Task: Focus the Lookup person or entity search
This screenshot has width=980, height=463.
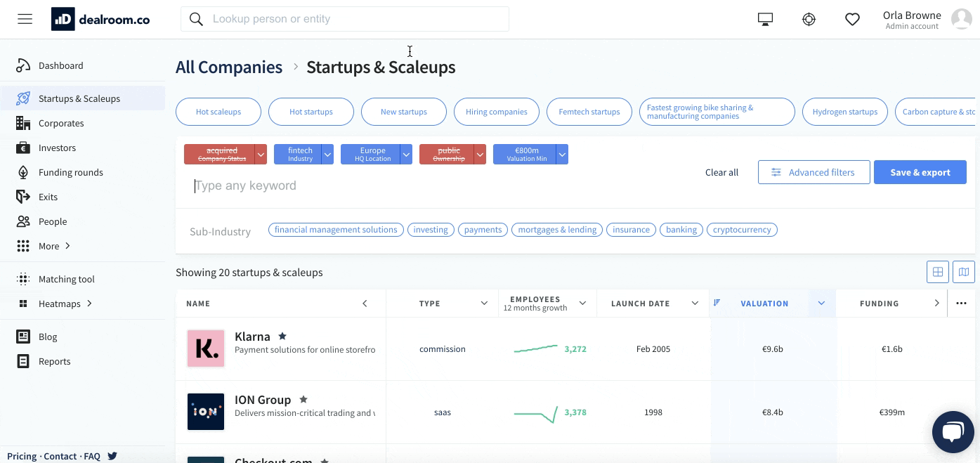Action: (x=345, y=19)
